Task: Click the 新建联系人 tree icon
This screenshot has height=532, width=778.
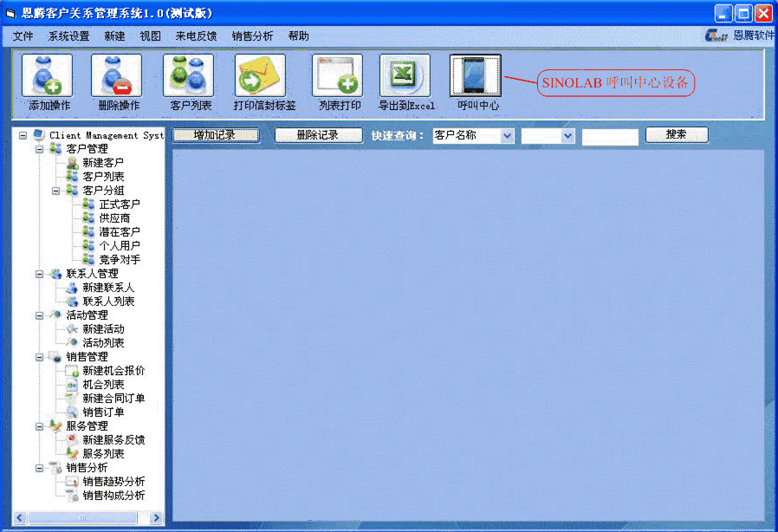Action: [73, 288]
